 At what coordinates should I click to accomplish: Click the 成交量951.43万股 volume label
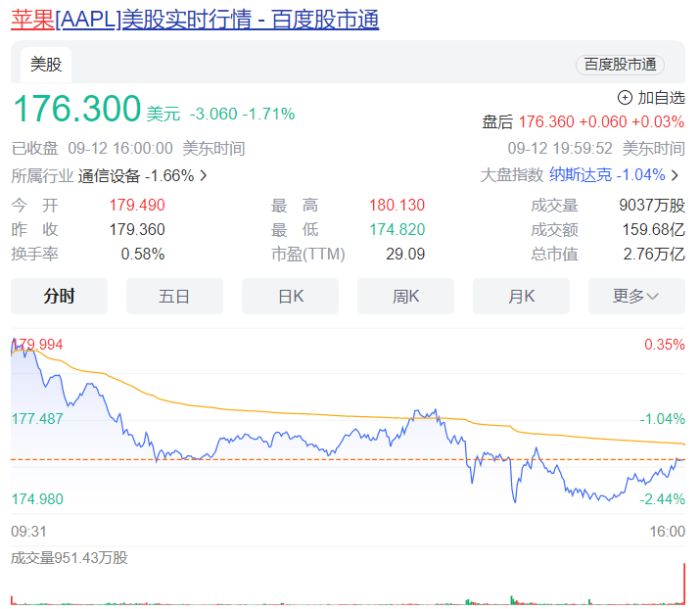point(69,558)
